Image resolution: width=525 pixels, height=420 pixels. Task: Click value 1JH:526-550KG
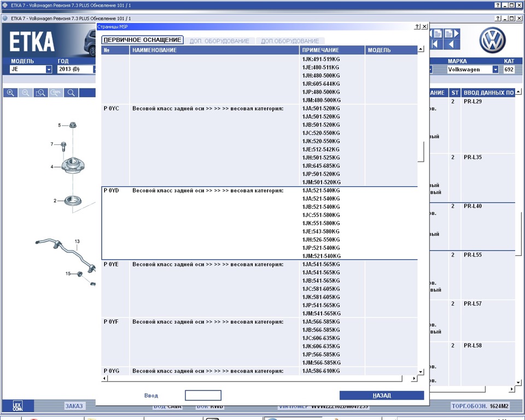[x=321, y=240]
